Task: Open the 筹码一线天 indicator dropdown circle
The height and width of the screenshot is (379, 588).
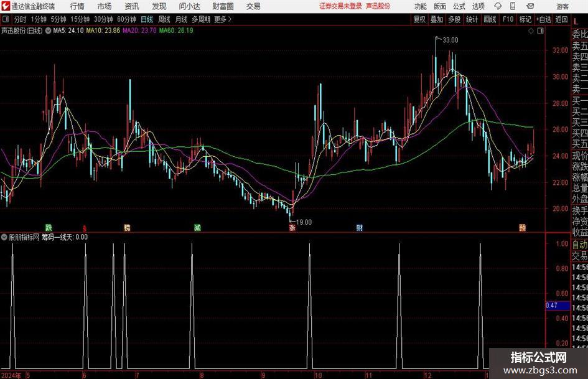Action: 4,237
